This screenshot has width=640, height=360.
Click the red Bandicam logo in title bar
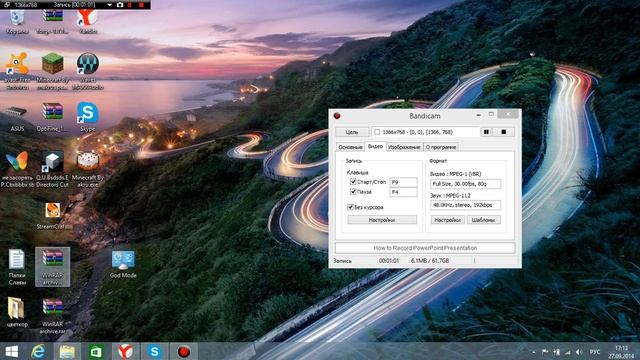pos(337,116)
